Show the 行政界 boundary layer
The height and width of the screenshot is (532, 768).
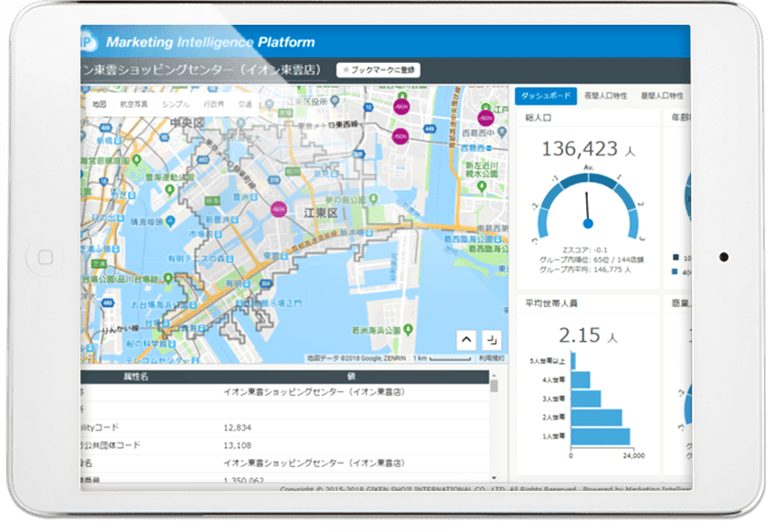point(214,104)
